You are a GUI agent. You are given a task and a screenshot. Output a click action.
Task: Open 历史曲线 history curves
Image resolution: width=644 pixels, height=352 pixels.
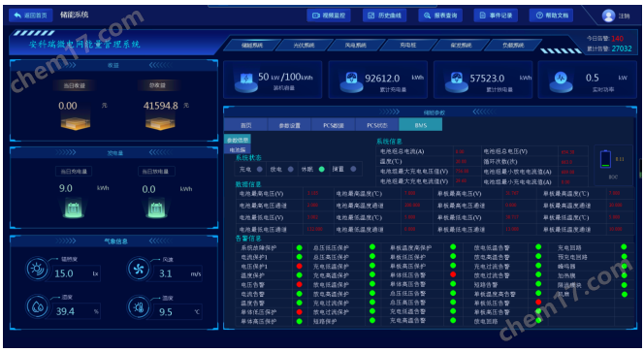click(384, 16)
